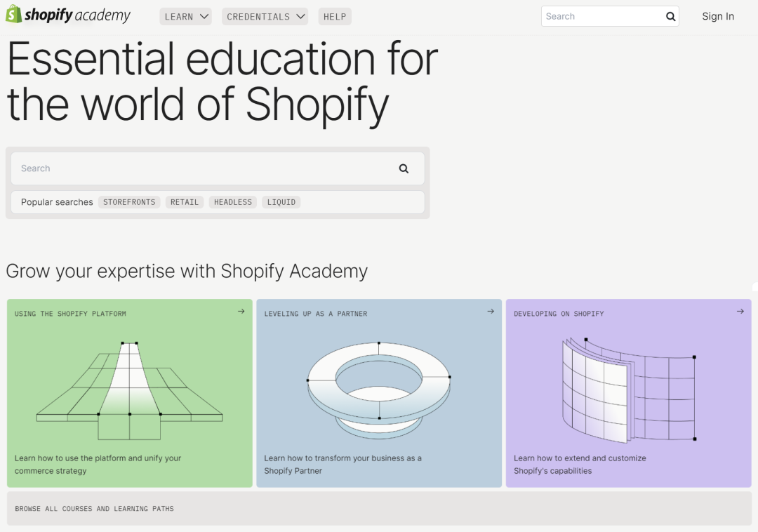Click the Shopify Academy logo
Screen dimensions: 758x532
point(68,15)
